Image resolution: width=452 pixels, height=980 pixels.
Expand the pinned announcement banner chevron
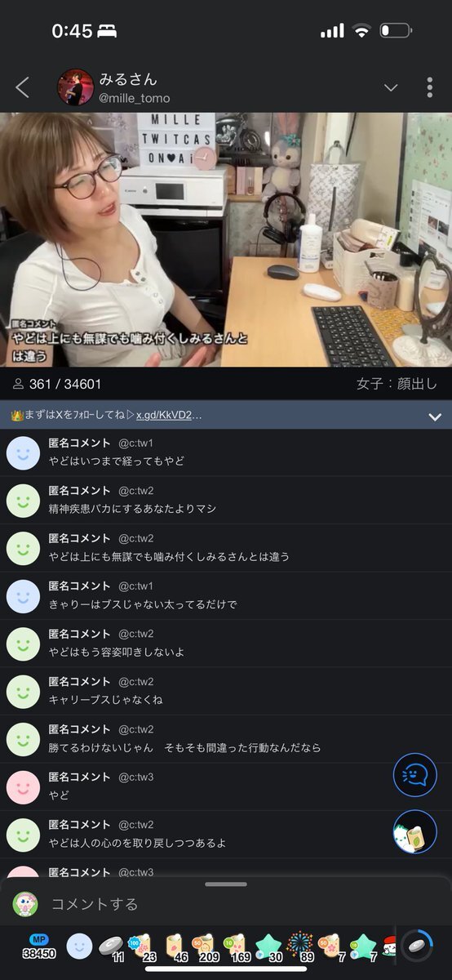point(435,416)
